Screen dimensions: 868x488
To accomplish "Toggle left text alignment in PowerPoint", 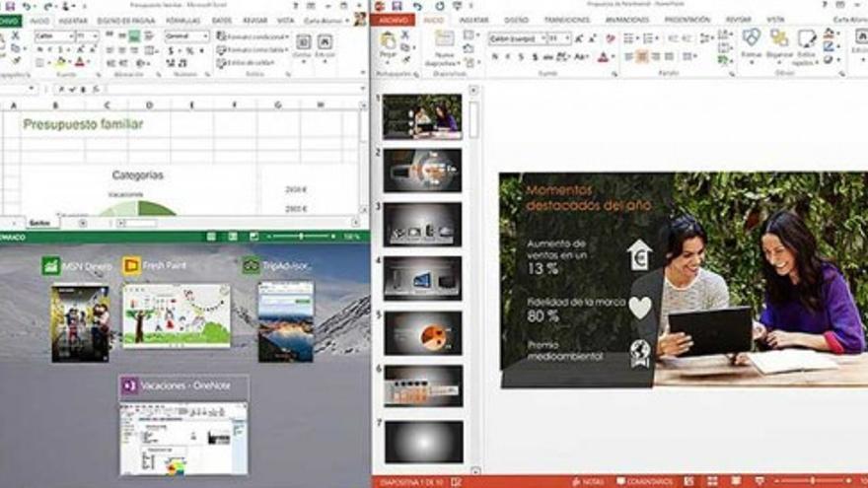I will 629,56.
